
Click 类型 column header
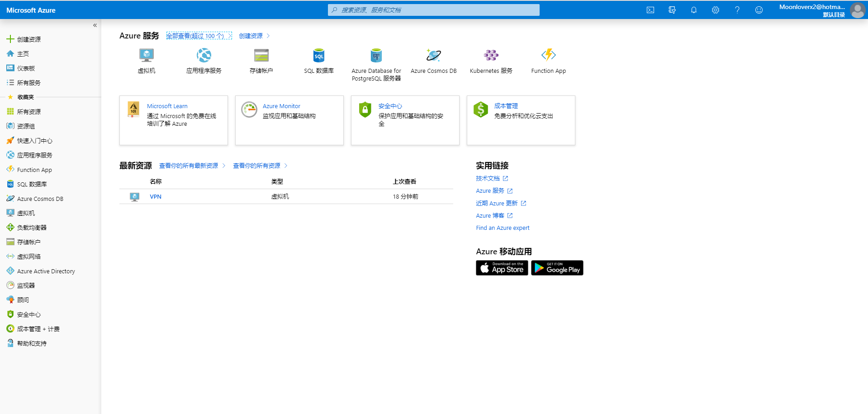(277, 181)
